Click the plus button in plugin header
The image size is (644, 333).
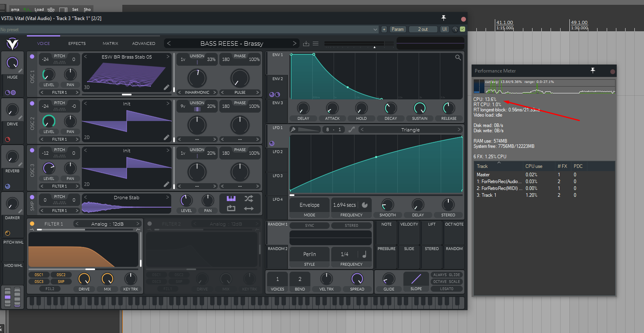pyautogui.click(x=384, y=29)
